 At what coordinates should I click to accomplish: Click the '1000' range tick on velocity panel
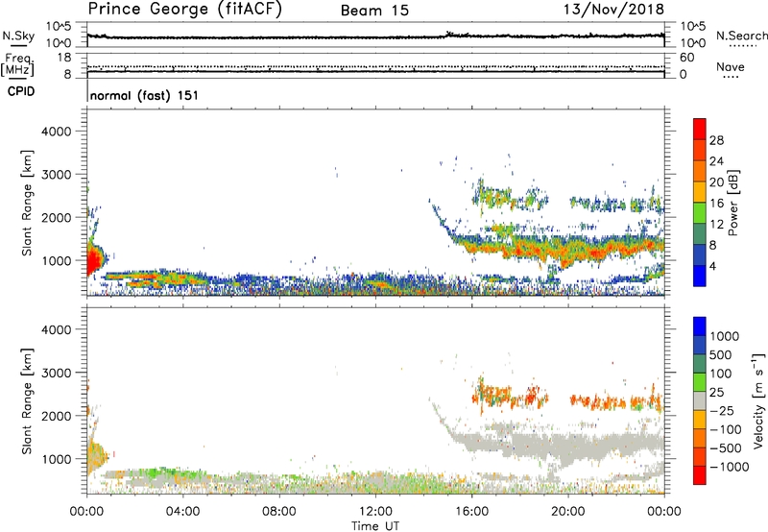tap(56, 459)
